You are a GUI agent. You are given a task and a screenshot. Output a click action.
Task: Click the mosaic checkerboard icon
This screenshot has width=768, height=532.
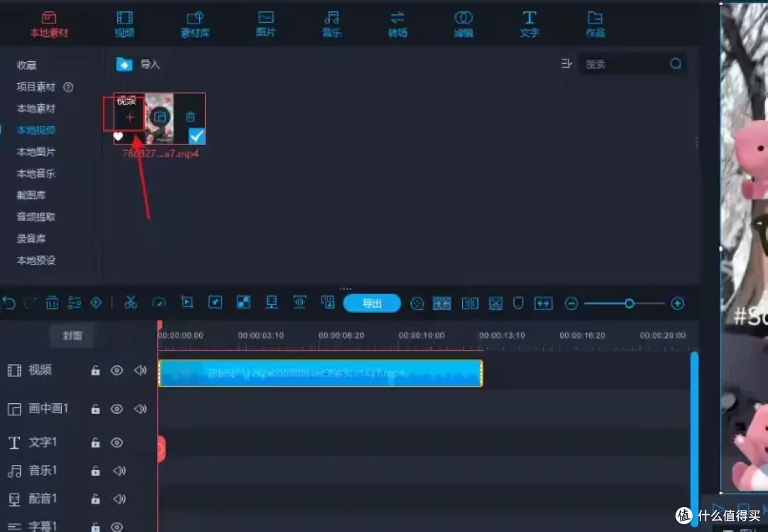point(243,303)
